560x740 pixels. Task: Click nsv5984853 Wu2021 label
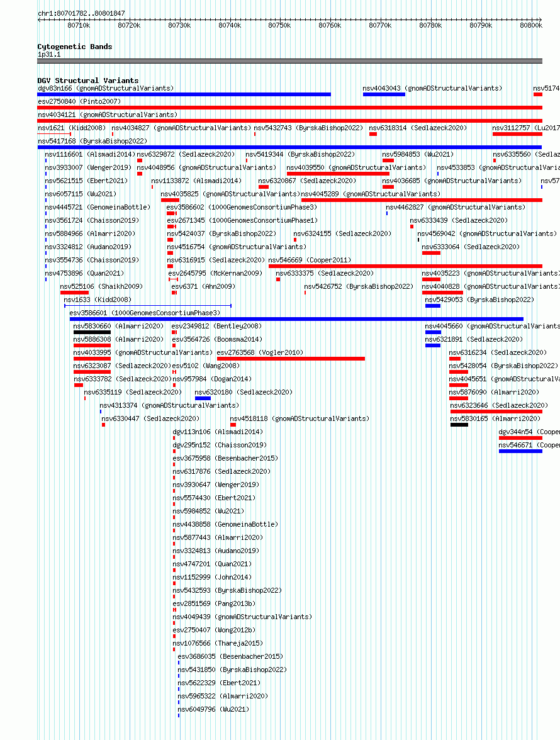(418, 154)
